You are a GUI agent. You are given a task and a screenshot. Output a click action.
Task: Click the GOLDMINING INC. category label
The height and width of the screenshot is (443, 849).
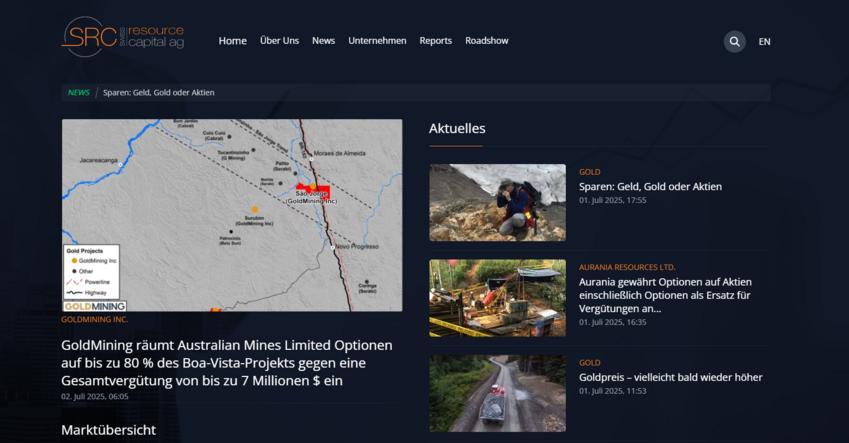point(94,320)
